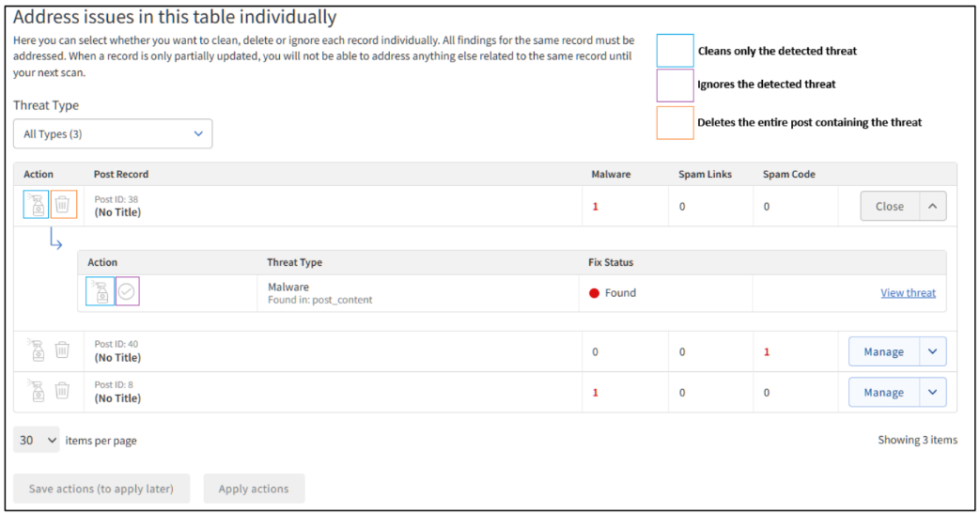Click the Malware column header
Screen dimensions: 980x513
611,175
